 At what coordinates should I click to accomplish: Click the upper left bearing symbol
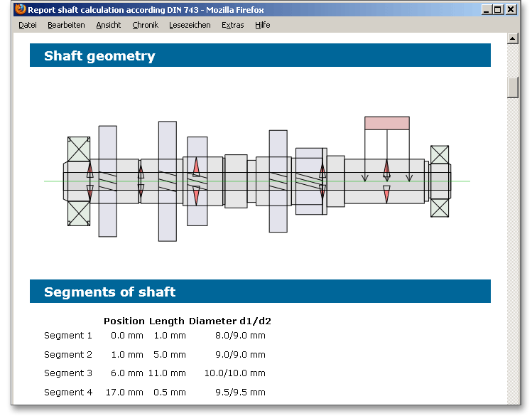pyautogui.click(x=78, y=149)
